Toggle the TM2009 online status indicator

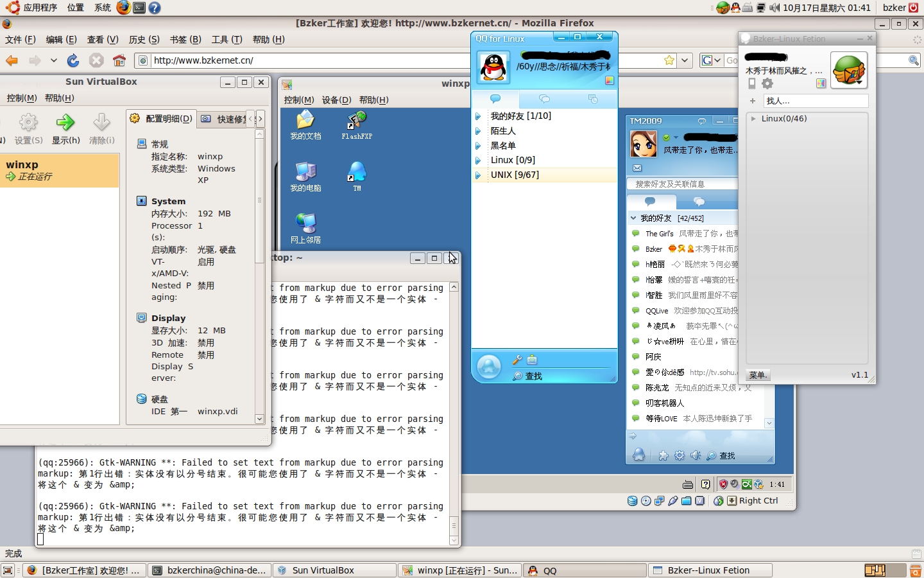pyautogui.click(x=667, y=137)
